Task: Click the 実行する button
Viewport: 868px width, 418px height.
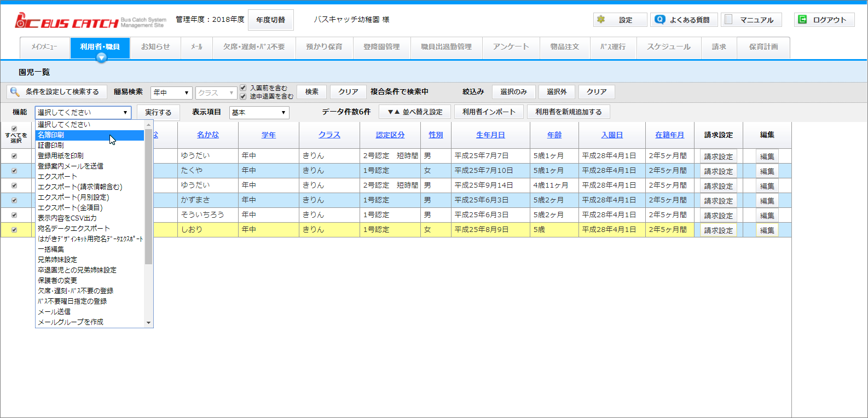Action: [x=158, y=112]
